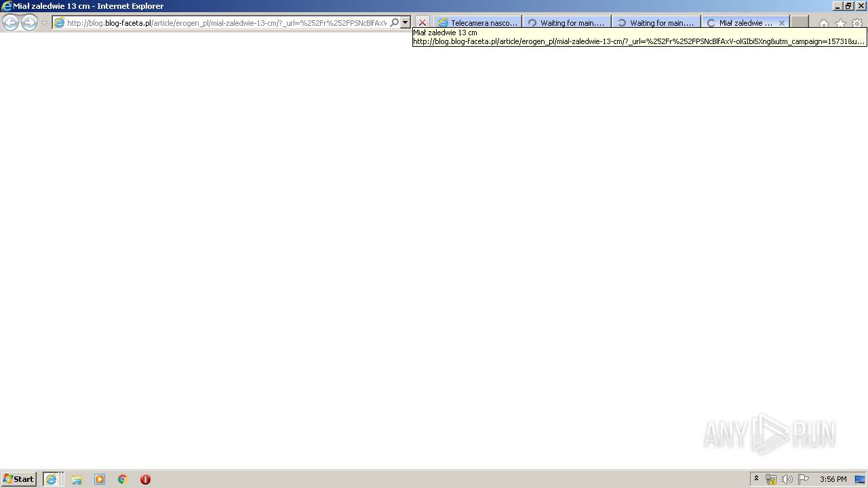
Task: Open Action Center flag icon
Action: click(804, 479)
